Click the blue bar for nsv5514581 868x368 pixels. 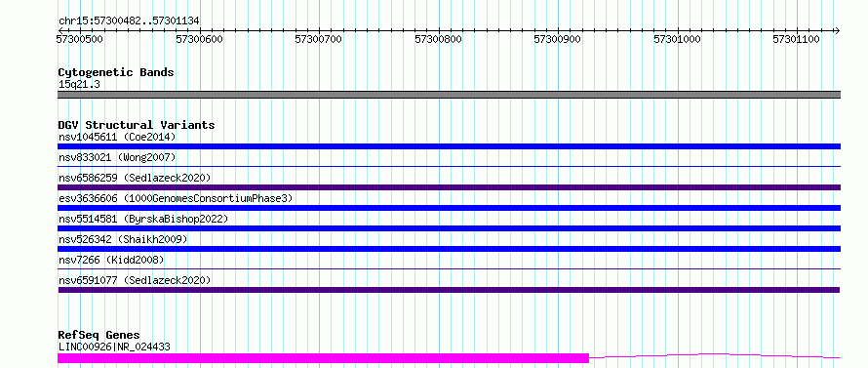(x=449, y=228)
